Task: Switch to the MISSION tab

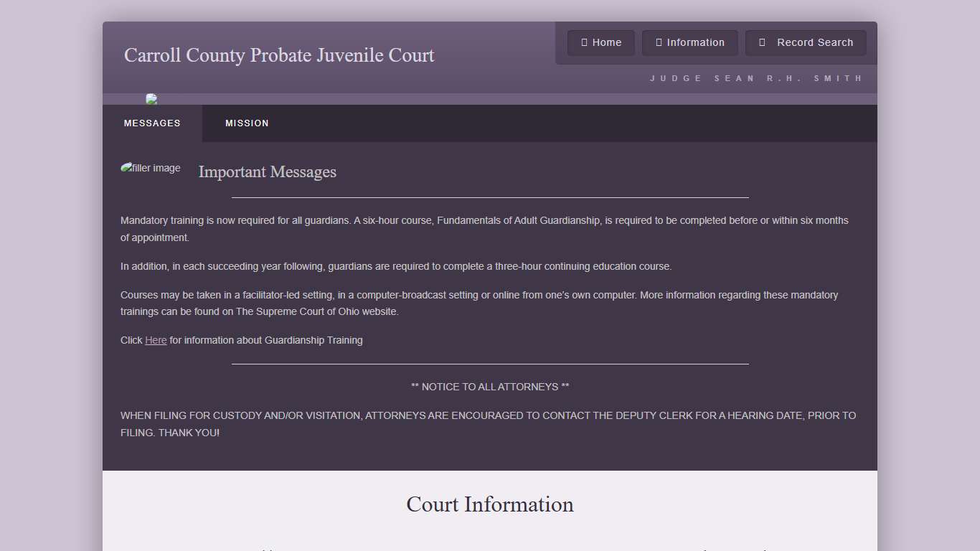Action: pyautogui.click(x=247, y=123)
